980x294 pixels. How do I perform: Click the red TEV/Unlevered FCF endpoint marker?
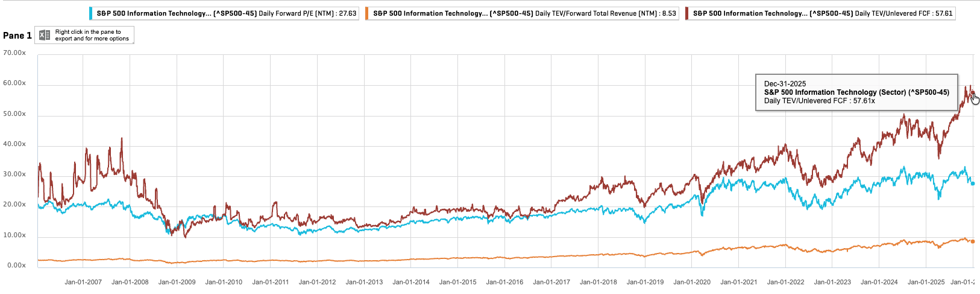(972, 92)
